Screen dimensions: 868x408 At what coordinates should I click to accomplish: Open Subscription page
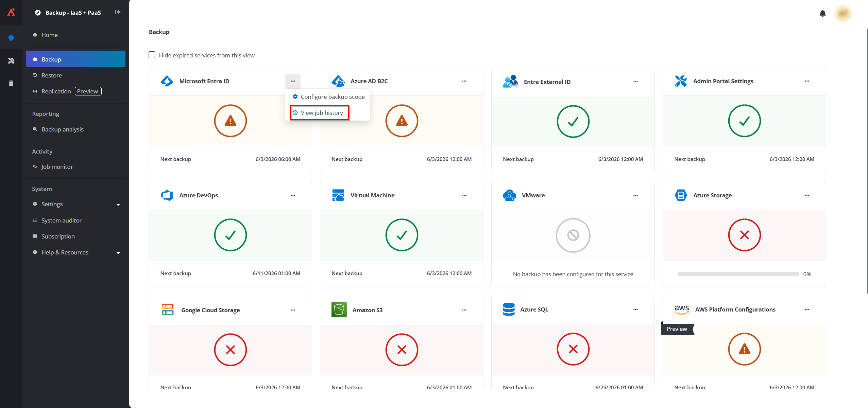[x=76, y=236]
